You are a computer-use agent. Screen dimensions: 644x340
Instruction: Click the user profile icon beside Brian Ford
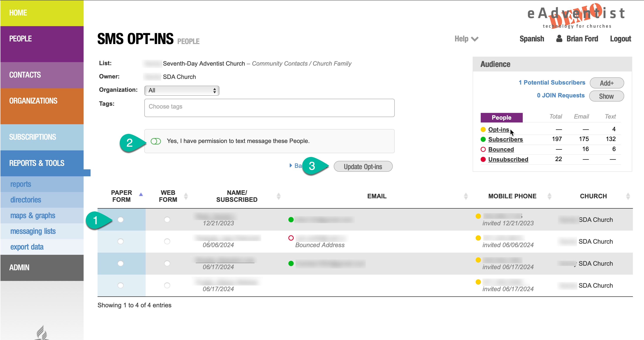point(559,39)
